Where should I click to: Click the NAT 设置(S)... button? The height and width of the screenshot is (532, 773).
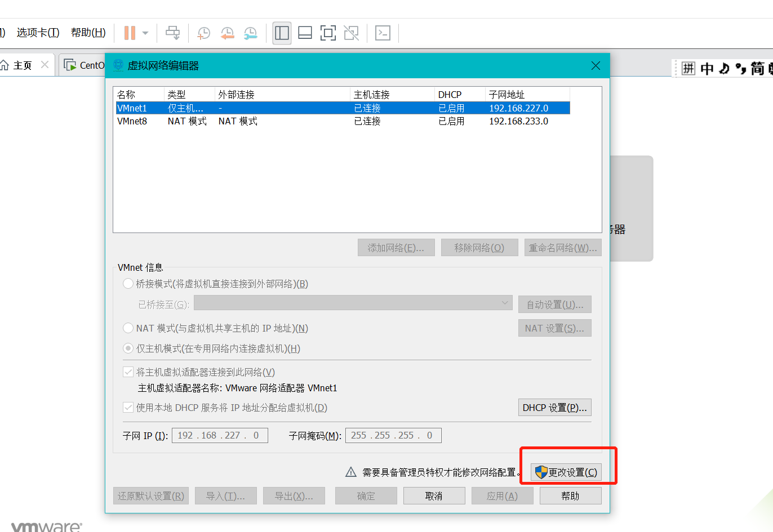point(555,328)
